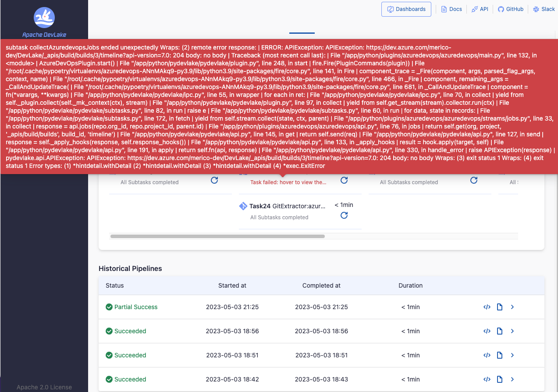The width and height of the screenshot is (558, 392).
Task: Click the Partial Success status label
Action: click(x=136, y=307)
